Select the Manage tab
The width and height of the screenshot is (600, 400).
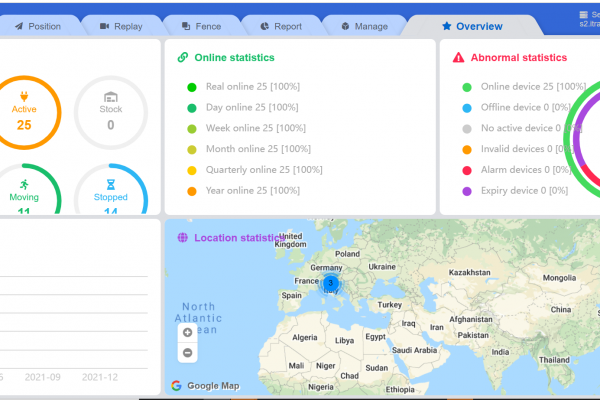[x=364, y=26]
